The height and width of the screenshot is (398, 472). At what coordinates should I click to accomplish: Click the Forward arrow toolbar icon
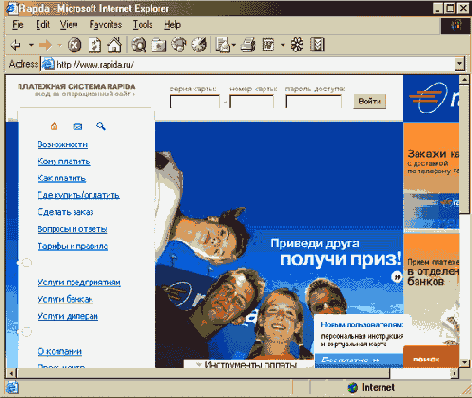(45, 45)
